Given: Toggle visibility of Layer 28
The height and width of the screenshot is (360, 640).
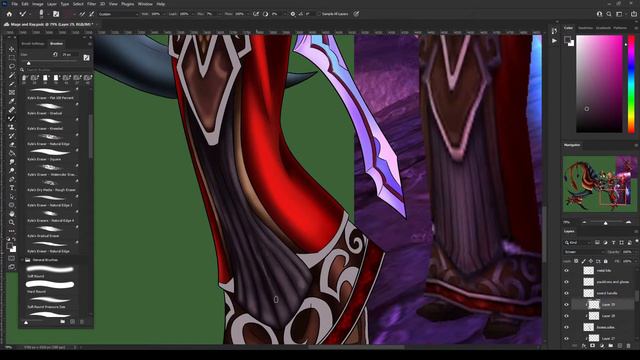Looking at the screenshot, I should click(567, 316).
